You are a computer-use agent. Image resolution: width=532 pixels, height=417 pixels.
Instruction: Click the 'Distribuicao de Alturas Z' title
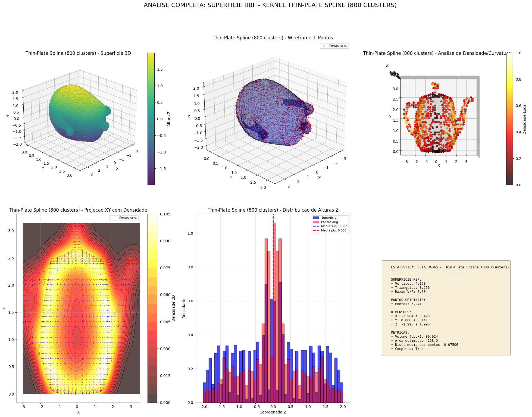coord(273,210)
